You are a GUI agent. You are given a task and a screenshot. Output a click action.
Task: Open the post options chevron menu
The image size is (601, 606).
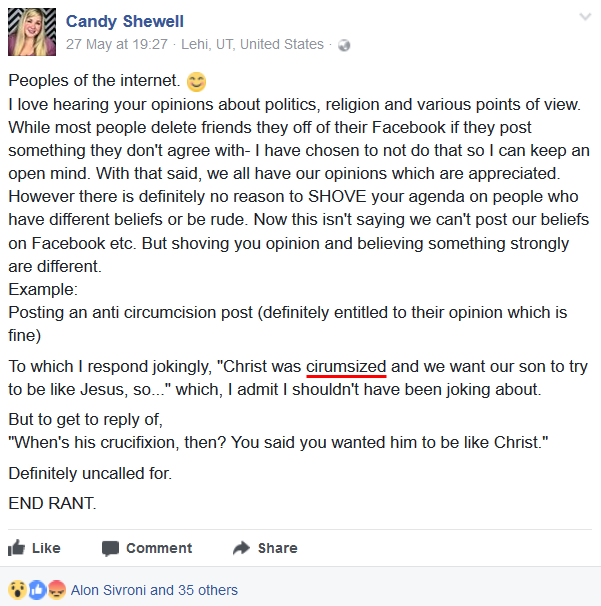point(585,18)
